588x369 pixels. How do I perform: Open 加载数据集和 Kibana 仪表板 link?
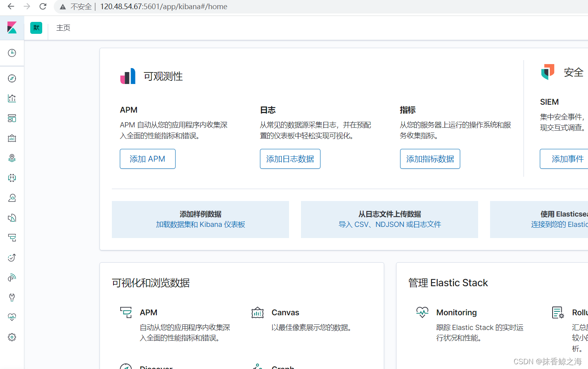pos(200,225)
